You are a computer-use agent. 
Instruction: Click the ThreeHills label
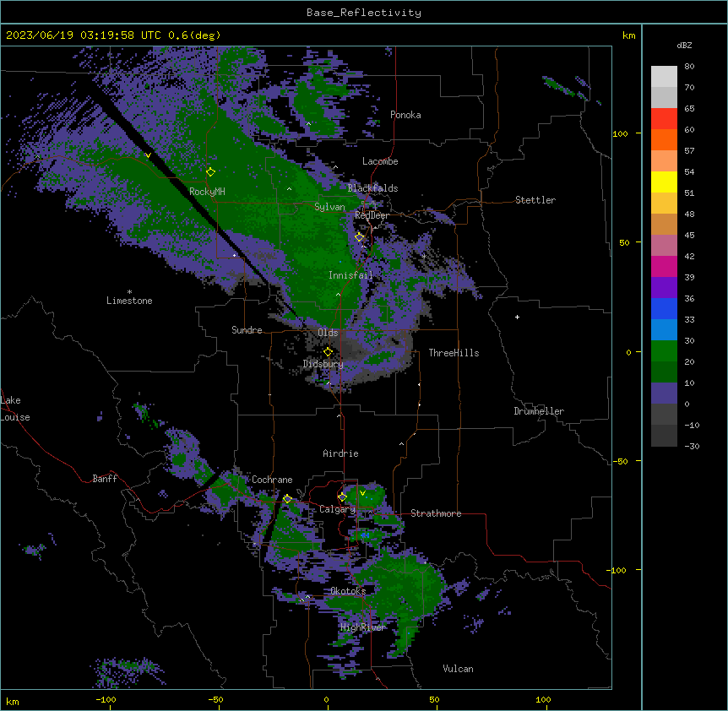(454, 353)
